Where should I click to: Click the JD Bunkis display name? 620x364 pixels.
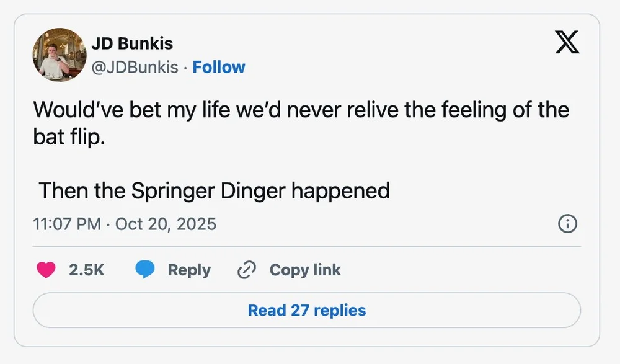tap(132, 43)
